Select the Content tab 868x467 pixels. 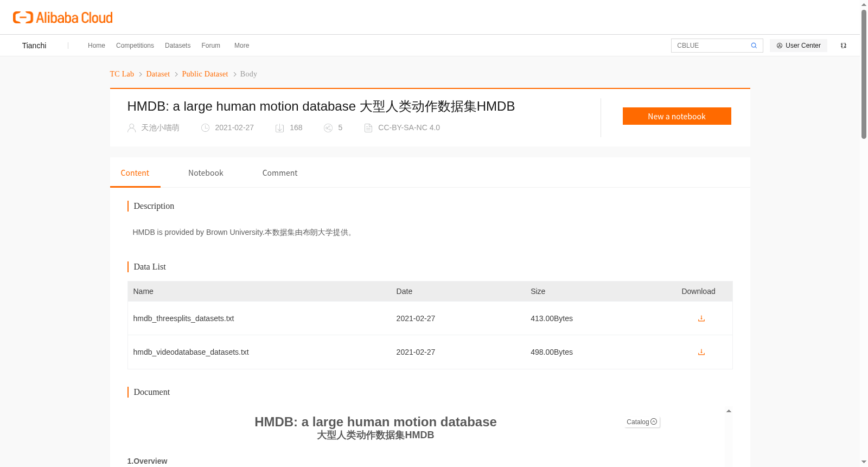click(135, 173)
